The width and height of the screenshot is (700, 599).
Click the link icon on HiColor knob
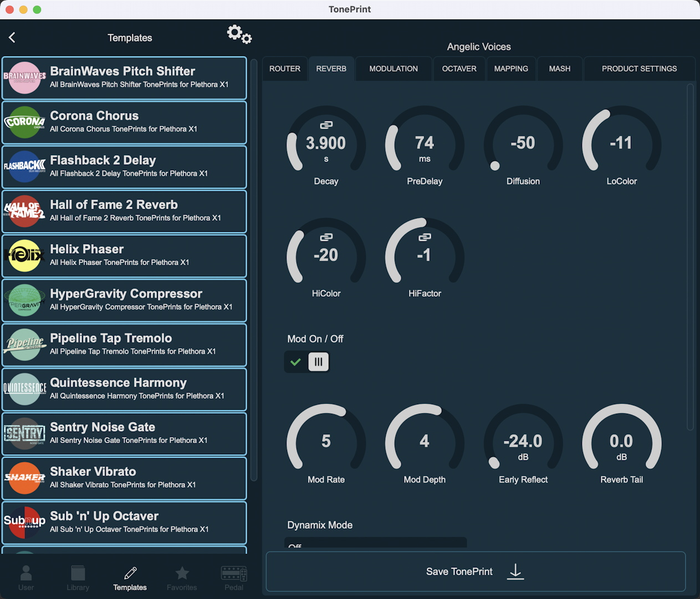coord(326,237)
